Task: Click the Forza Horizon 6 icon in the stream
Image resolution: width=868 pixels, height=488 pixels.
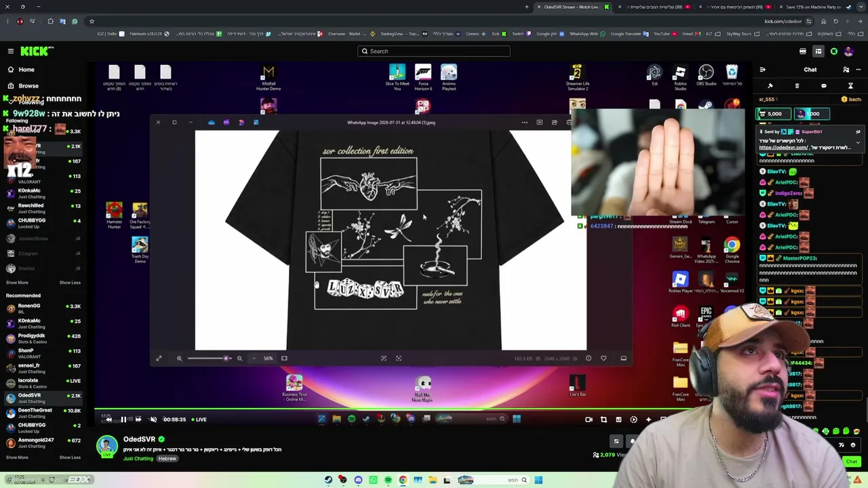Action: [423, 77]
